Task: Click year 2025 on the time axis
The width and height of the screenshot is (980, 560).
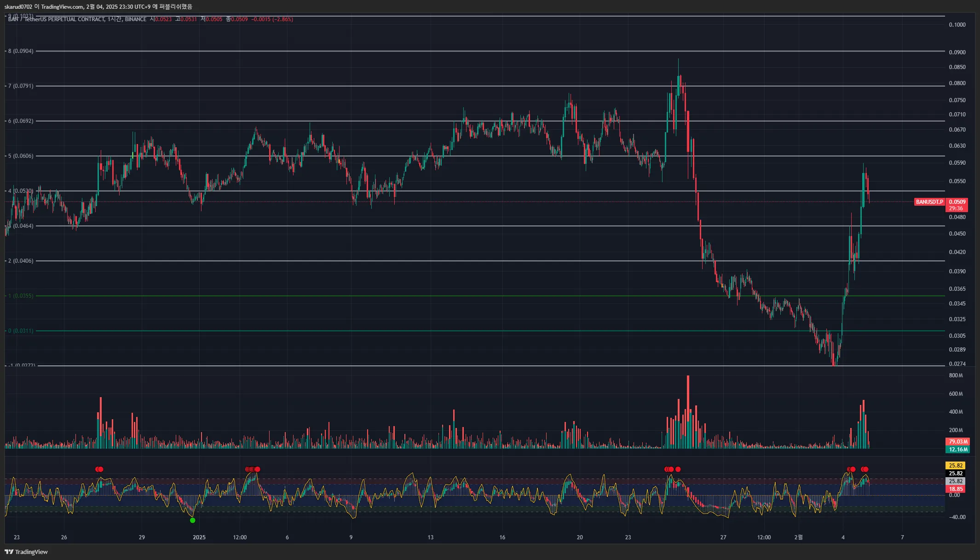Action: 199,537
